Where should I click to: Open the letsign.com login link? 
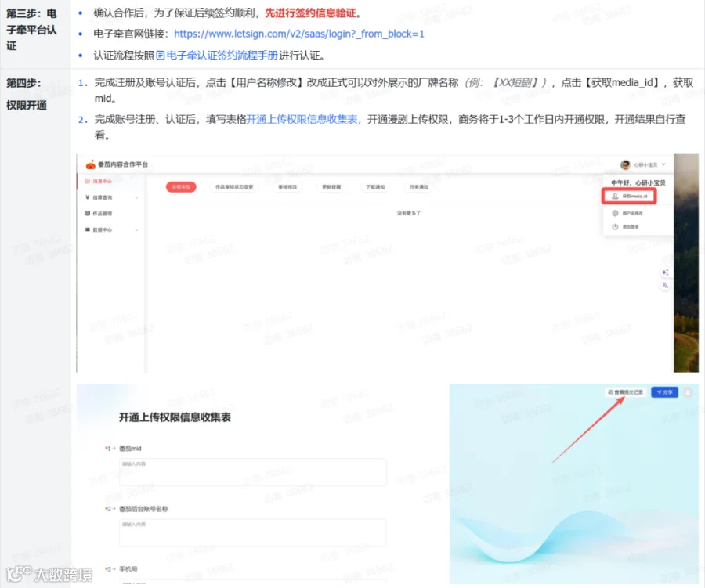click(299, 34)
